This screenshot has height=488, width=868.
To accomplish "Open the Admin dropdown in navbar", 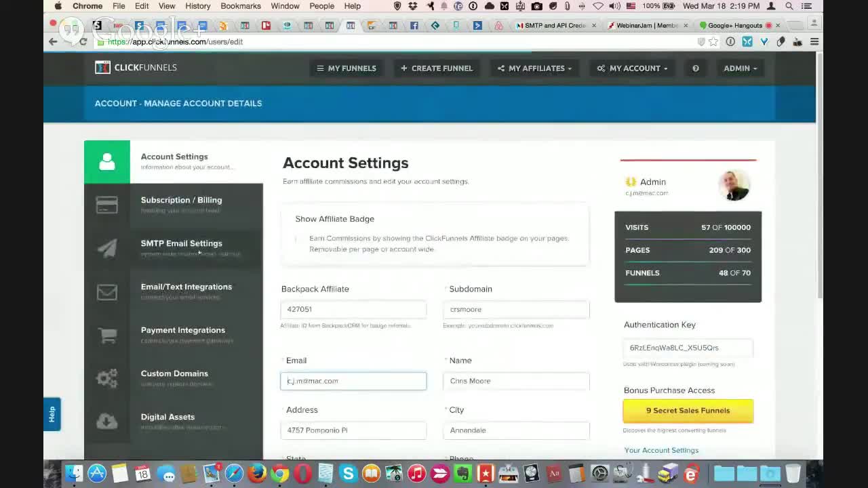I will point(740,68).
